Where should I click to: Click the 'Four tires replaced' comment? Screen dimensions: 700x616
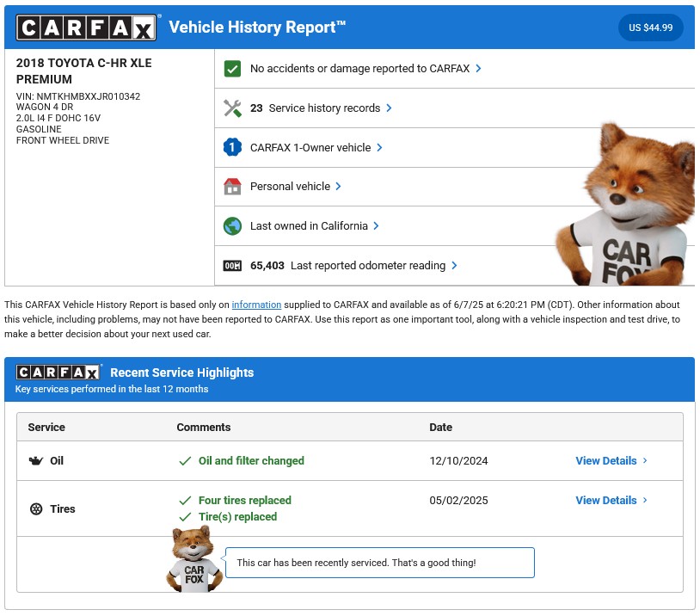244,501
